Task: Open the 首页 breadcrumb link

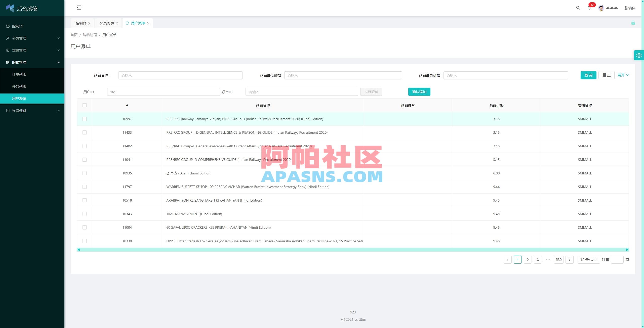Action: tap(74, 35)
